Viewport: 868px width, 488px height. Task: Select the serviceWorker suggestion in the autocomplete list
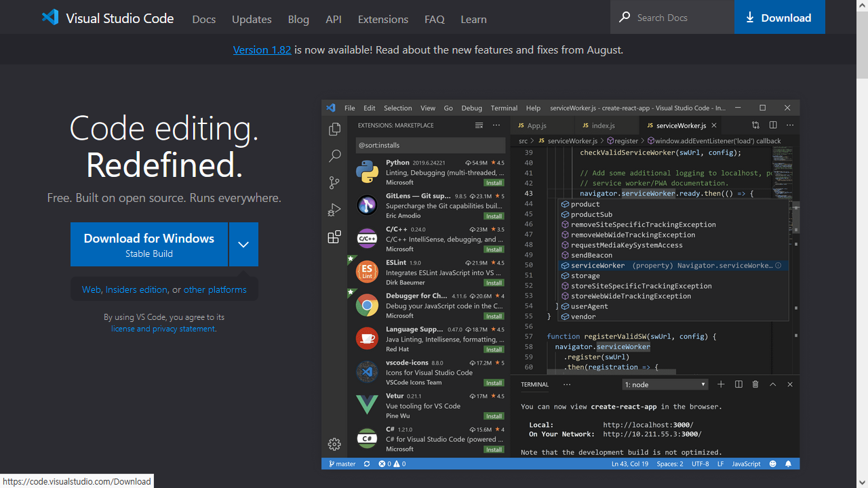pos(673,266)
